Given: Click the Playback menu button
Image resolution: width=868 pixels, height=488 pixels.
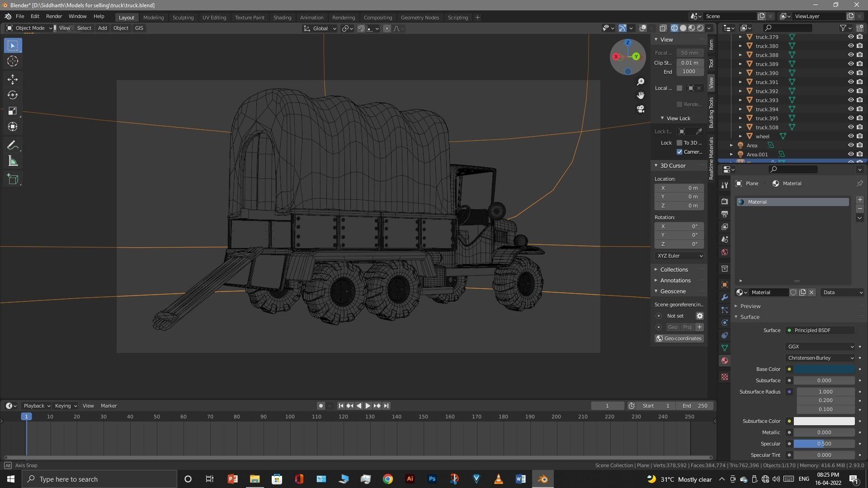Looking at the screenshot, I should click(36, 406).
